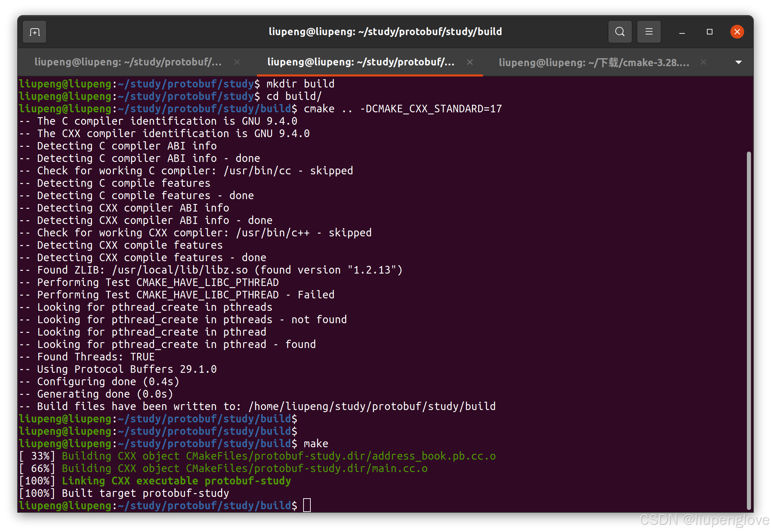Minimize the terminal window
This screenshot has height=532, width=771.
(682, 32)
